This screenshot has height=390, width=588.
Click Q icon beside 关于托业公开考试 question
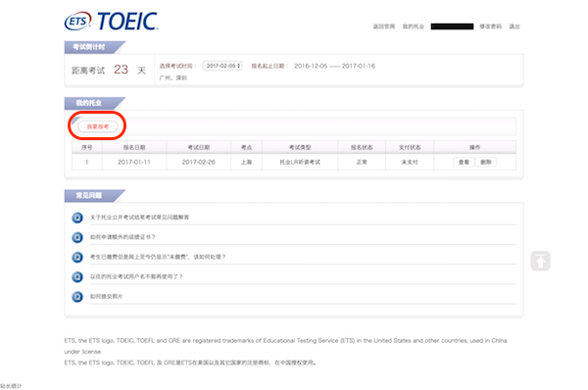pos(77,218)
